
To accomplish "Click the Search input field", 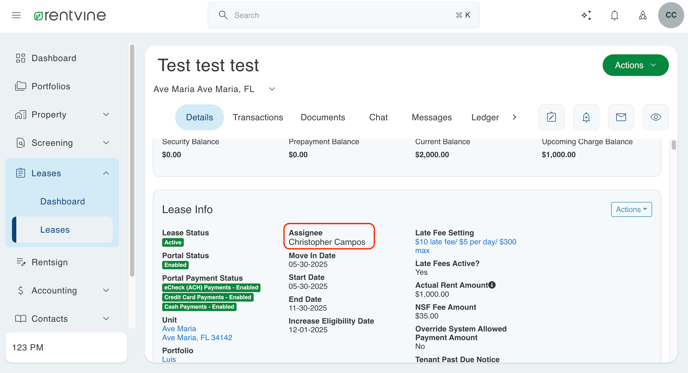I will [x=344, y=15].
